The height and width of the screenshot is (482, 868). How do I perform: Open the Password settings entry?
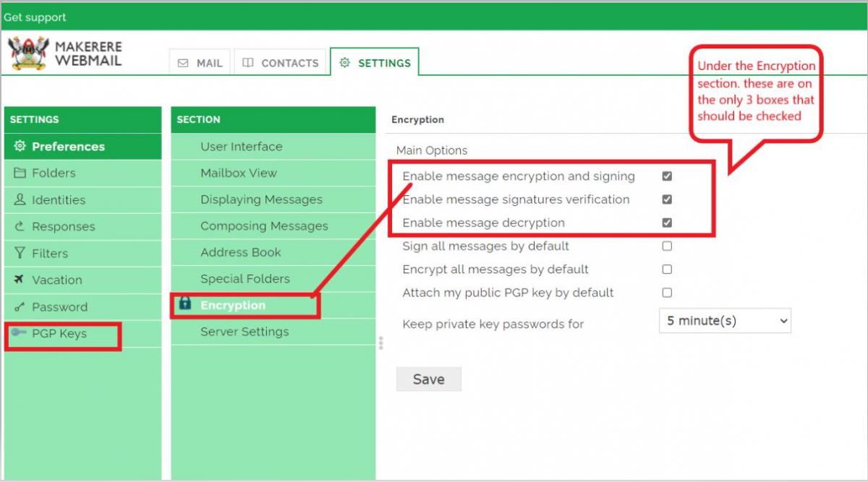[x=83, y=306]
